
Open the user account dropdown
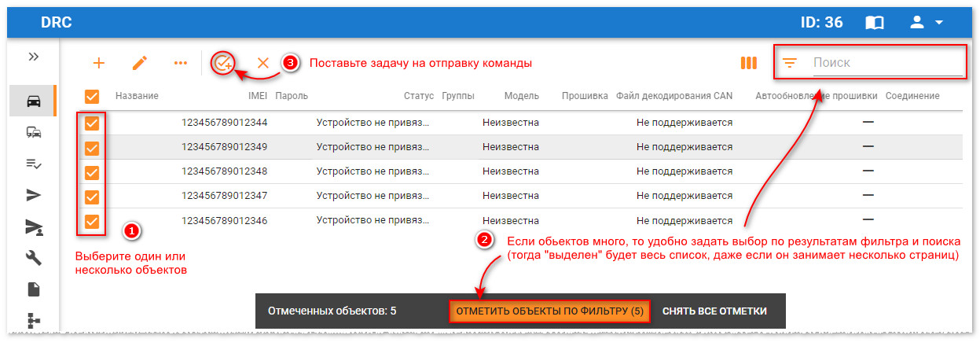[x=927, y=23]
